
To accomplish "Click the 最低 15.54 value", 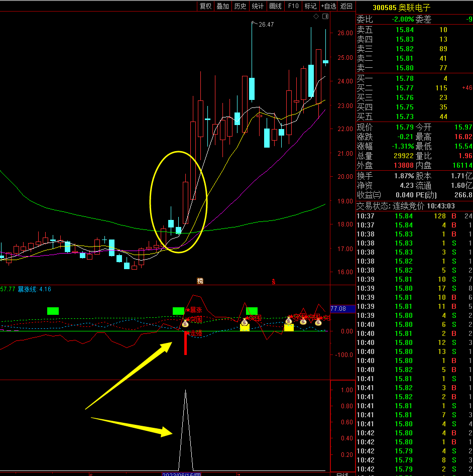I will [463, 146].
